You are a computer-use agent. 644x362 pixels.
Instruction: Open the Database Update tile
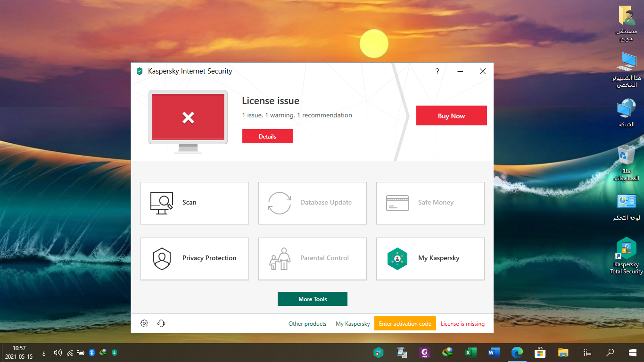pyautogui.click(x=312, y=203)
